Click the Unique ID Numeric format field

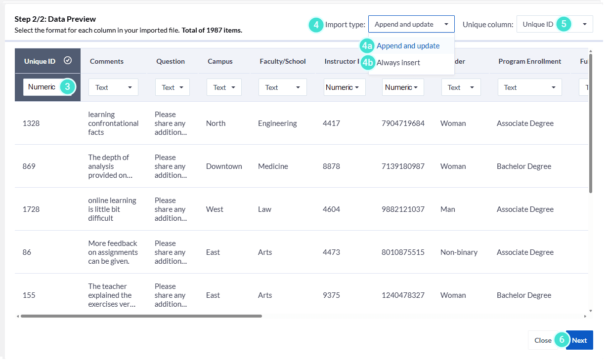(x=42, y=87)
